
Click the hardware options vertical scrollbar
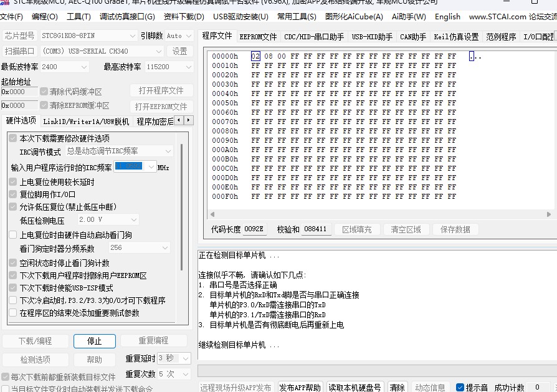(x=181, y=207)
